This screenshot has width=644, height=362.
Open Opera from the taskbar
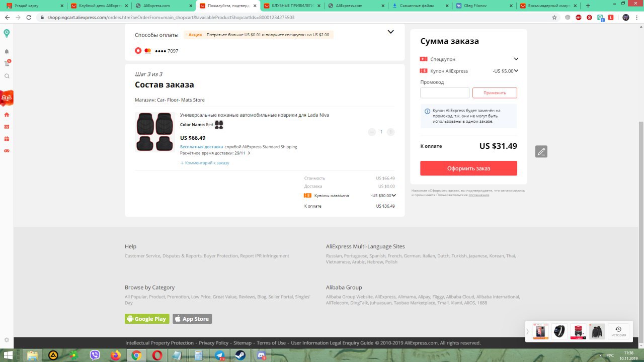pos(157,355)
